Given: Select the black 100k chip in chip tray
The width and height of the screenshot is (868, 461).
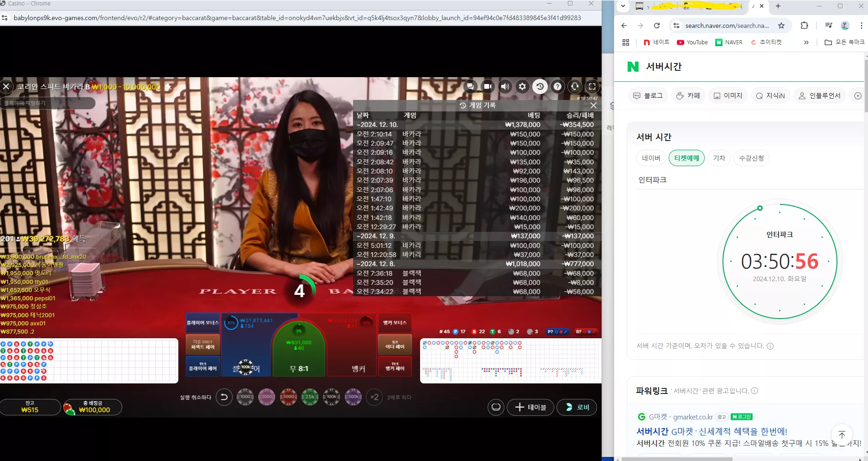Looking at the screenshot, I should [332, 397].
